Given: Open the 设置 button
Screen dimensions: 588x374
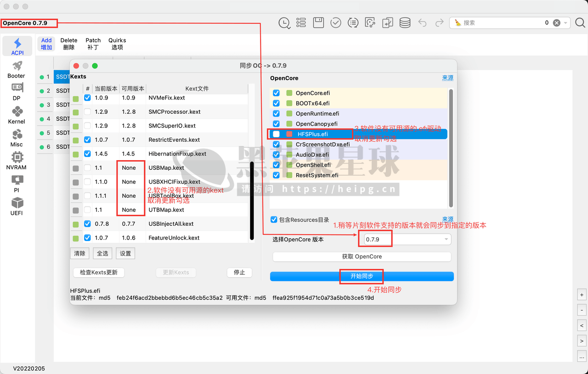Looking at the screenshot, I should click(125, 253).
